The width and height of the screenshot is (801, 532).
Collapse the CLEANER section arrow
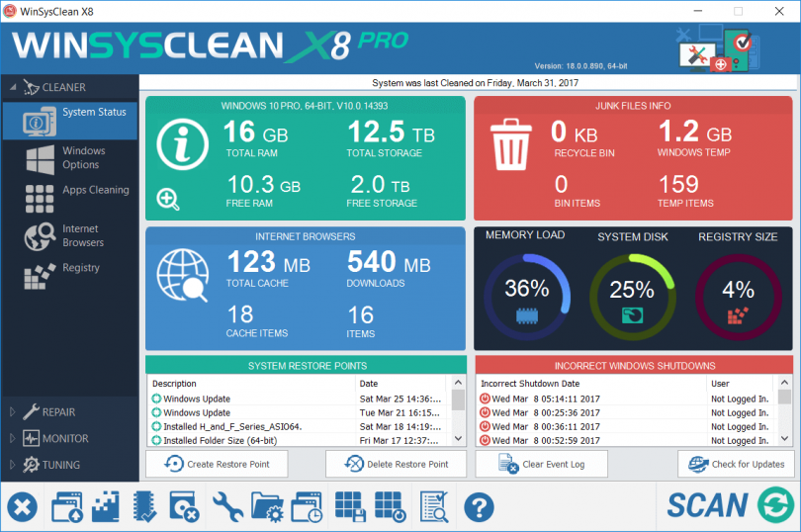click(13, 87)
